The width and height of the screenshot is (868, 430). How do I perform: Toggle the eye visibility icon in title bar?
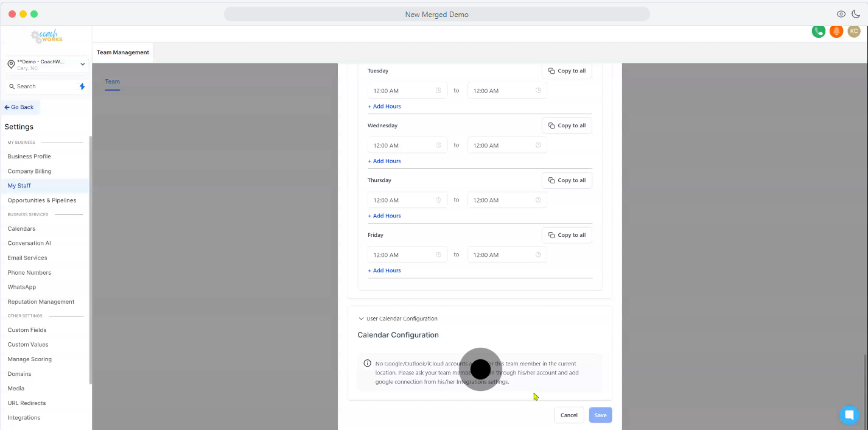841,14
